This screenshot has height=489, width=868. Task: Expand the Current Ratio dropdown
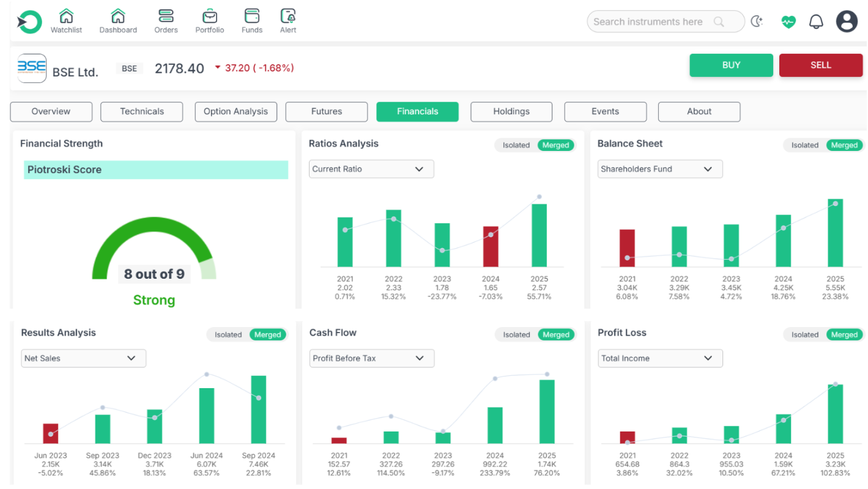pyautogui.click(x=371, y=169)
